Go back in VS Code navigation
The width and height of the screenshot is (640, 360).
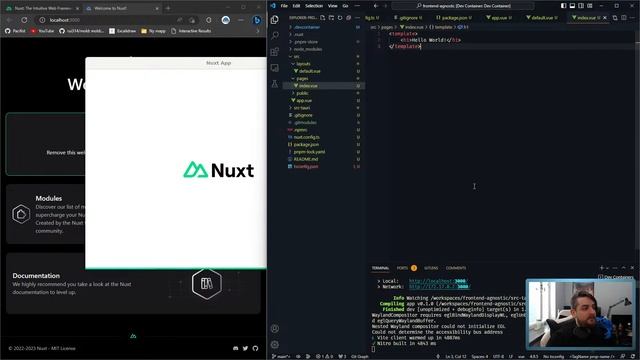point(376,6)
